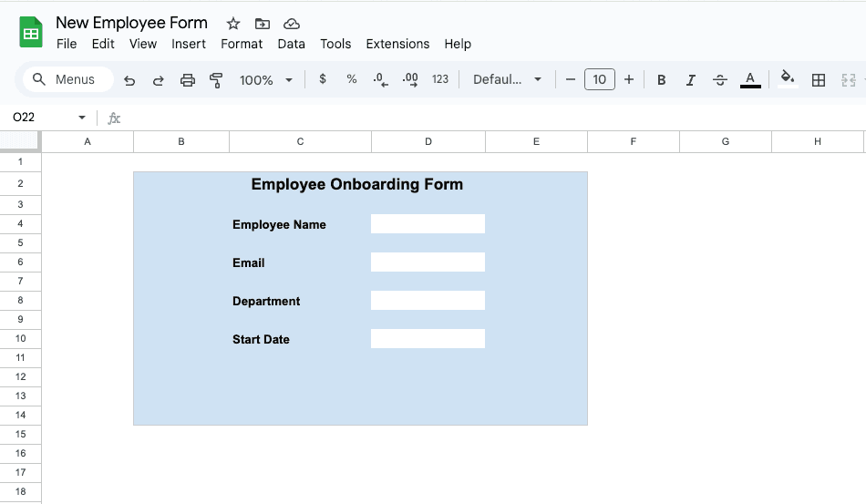Viewport: 866px width, 504px height.
Task: Open the Help menu
Action: [458, 44]
